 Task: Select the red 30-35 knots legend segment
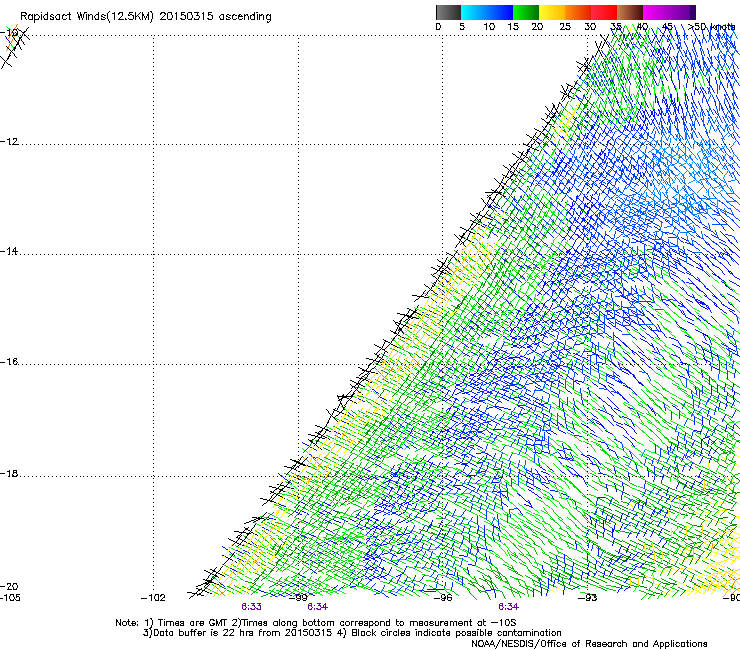604,12
